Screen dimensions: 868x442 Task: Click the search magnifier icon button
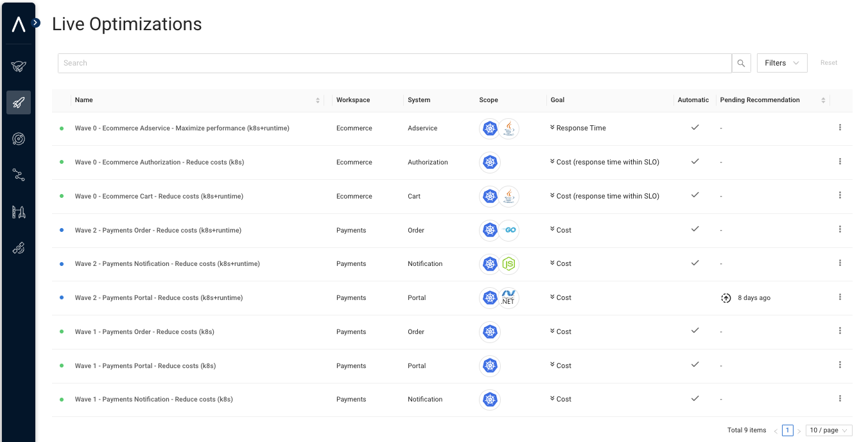(741, 63)
